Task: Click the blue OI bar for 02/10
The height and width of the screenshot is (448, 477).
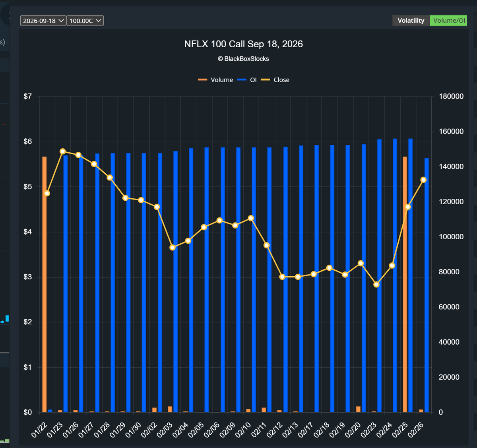Action: click(254, 280)
